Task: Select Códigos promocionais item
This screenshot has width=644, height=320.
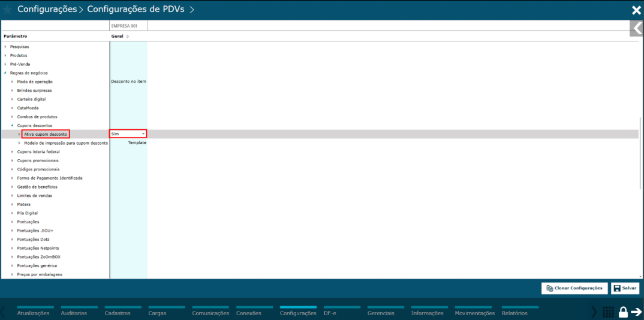Action: click(38, 169)
